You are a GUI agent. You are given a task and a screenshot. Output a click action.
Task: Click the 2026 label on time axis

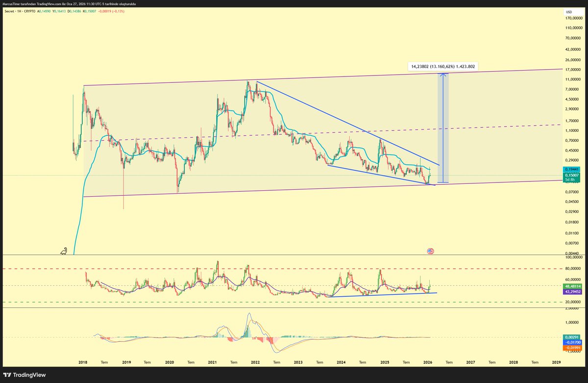(x=427, y=362)
